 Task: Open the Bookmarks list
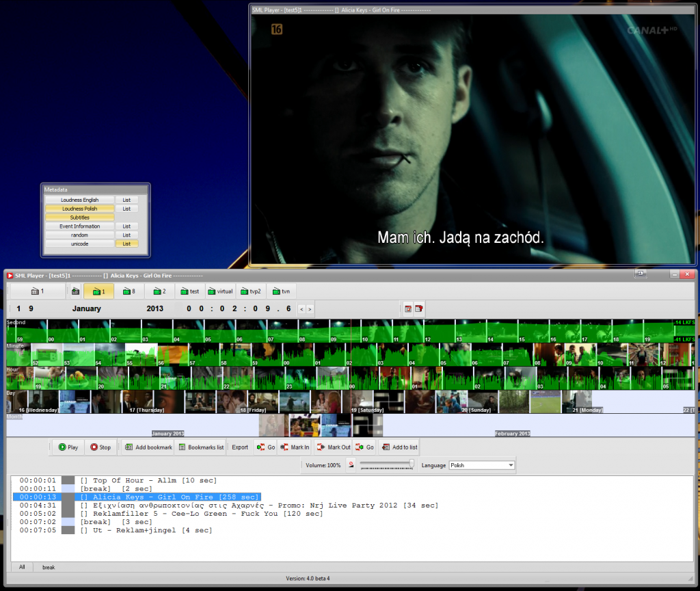coord(201,447)
